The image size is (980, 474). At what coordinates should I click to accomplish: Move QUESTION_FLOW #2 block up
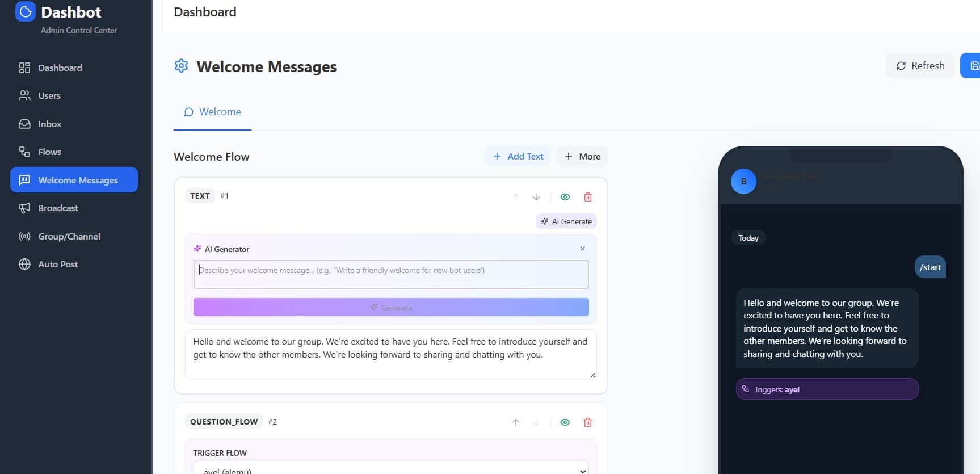516,422
